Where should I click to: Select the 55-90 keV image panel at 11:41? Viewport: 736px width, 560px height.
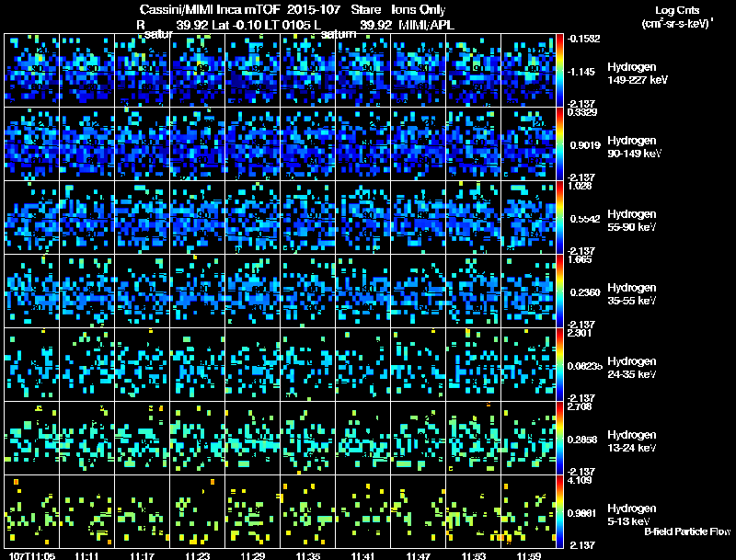coord(362,218)
